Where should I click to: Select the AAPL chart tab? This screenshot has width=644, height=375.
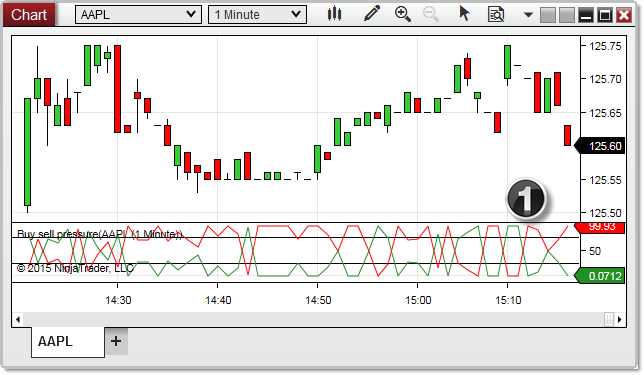[x=68, y=342]
